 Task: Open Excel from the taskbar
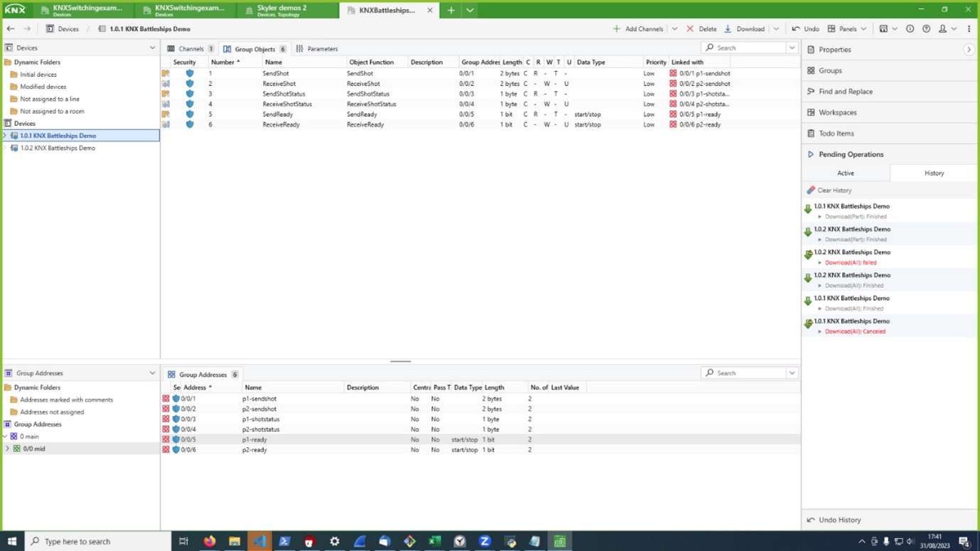[434, 542]
